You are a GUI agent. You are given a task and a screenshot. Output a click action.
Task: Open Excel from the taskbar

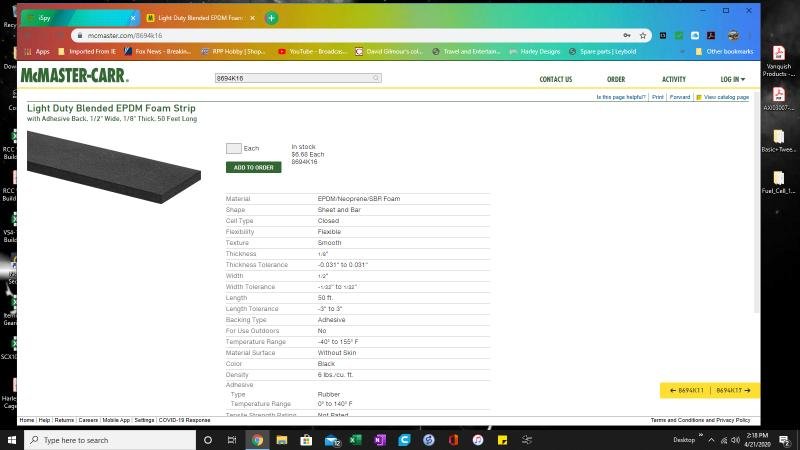pyautogui.click(x=356, y=440)
